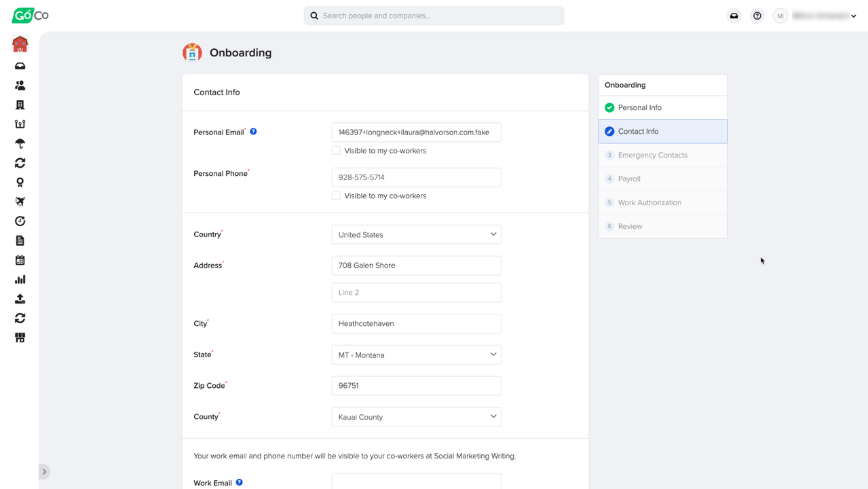Click the GoCo logo

point(30,16)
